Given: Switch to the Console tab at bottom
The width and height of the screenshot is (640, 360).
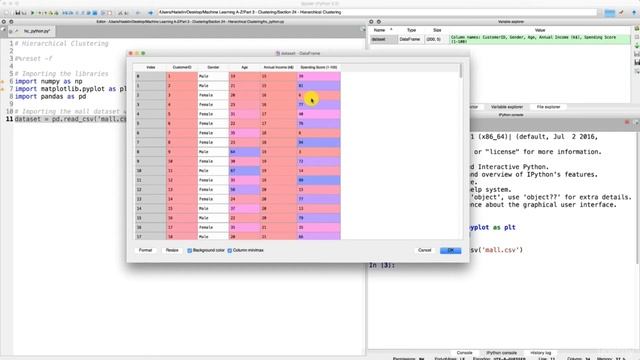Looking at the screenshot, I should [464, 353].
